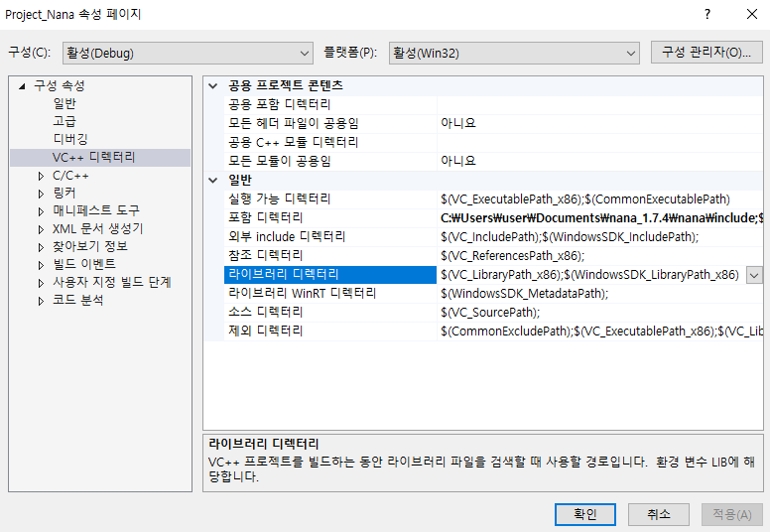The height and width of the screenshot is (532, 770).
Task: Expand the XML 문서 생성기 node
Action: pos(42,229)
